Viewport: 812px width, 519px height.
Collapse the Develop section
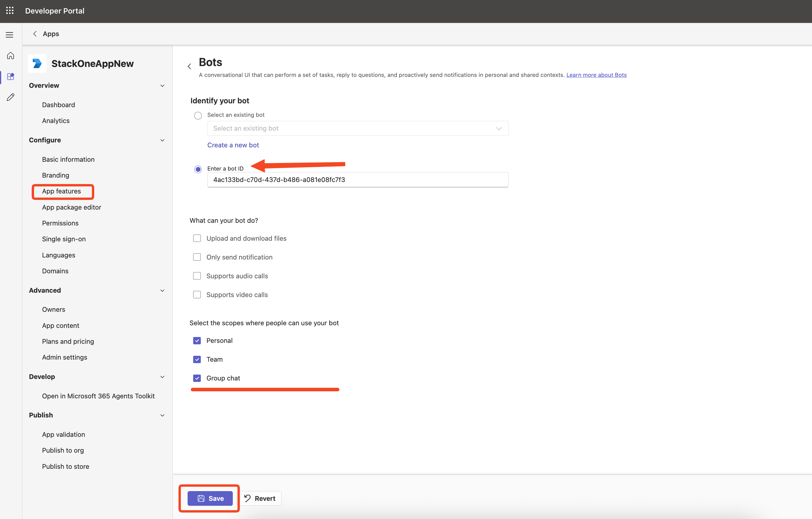[x=162, y=377]
